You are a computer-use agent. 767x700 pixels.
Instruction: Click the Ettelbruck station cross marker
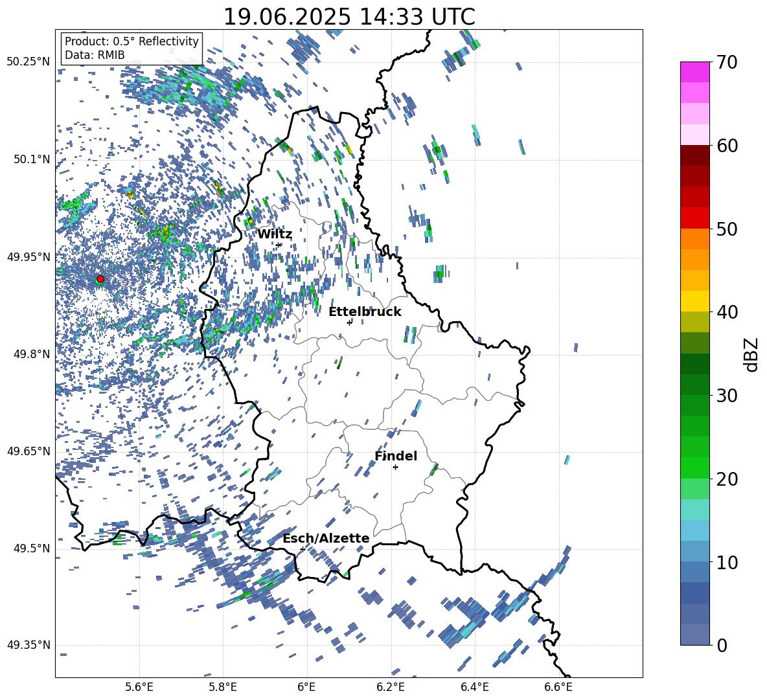click(349, 322)
